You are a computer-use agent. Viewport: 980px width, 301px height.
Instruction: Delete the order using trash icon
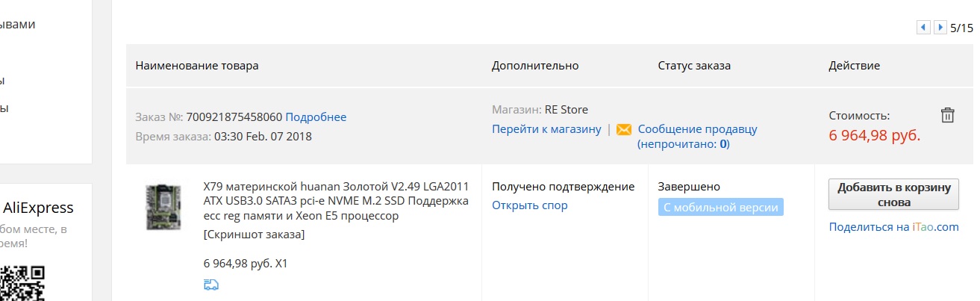tap(947, 115)
